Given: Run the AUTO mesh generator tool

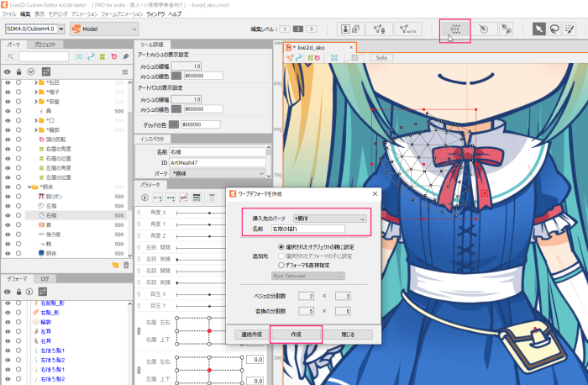Looking at the screenshot, I should (408, 29).
